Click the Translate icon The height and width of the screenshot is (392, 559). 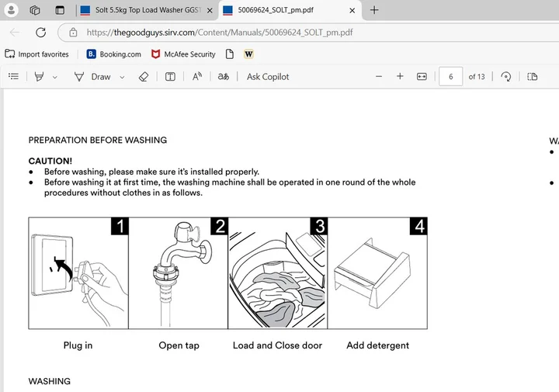[x=224, y=77]
